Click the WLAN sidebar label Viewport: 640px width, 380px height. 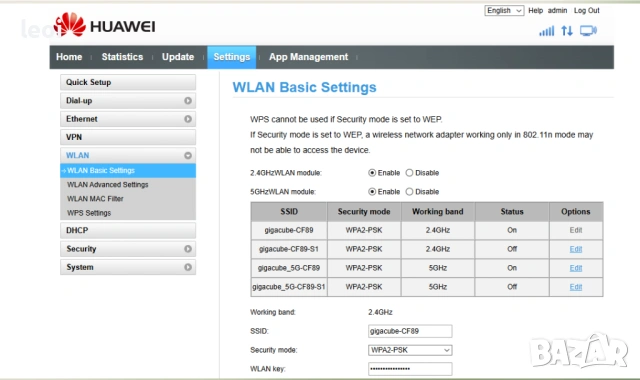click(78, 156)
